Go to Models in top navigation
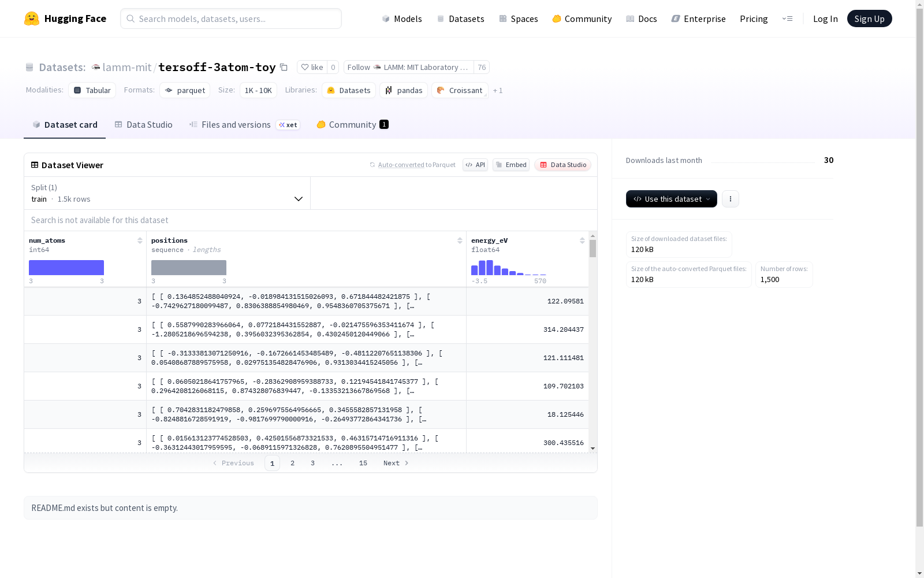This screenshot has width=924, height=578. click(402, 18)
